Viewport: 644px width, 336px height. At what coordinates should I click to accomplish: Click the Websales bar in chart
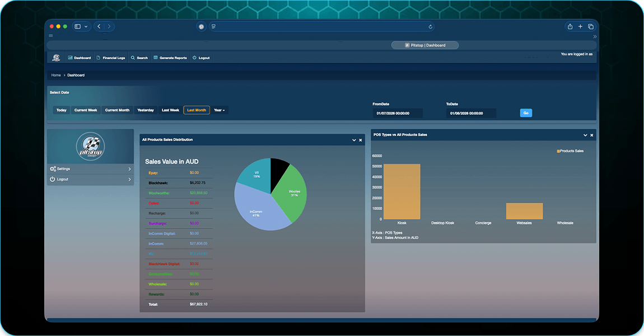524,211
